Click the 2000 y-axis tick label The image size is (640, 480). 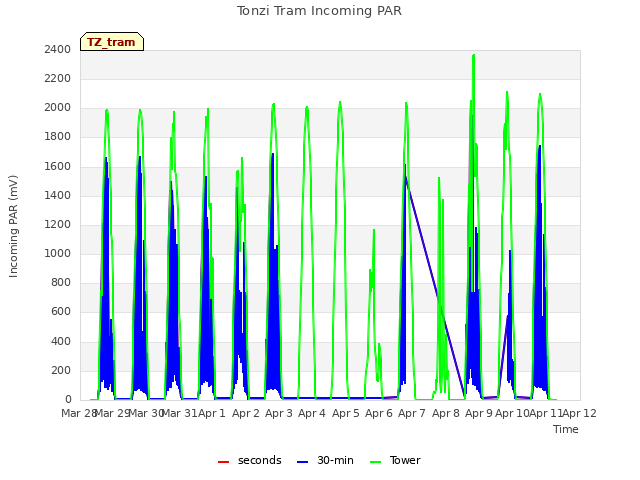pos(58,108)
